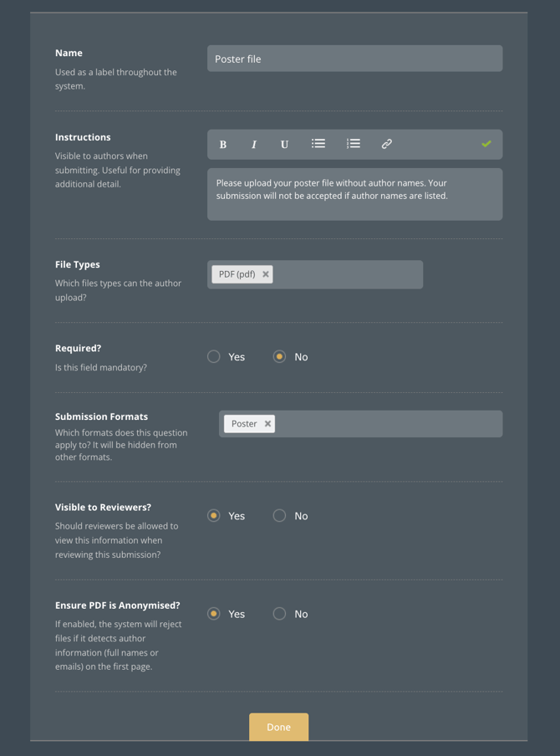This screenshot has height=756, width=560.
Task: Toggle underline formatting in Instructions toolbar
Action: 284,145
